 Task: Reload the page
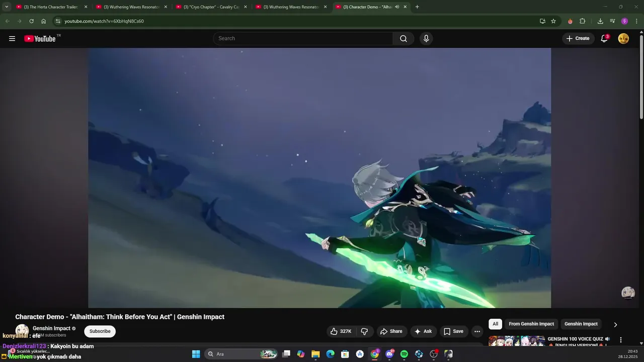pos(31,21)
